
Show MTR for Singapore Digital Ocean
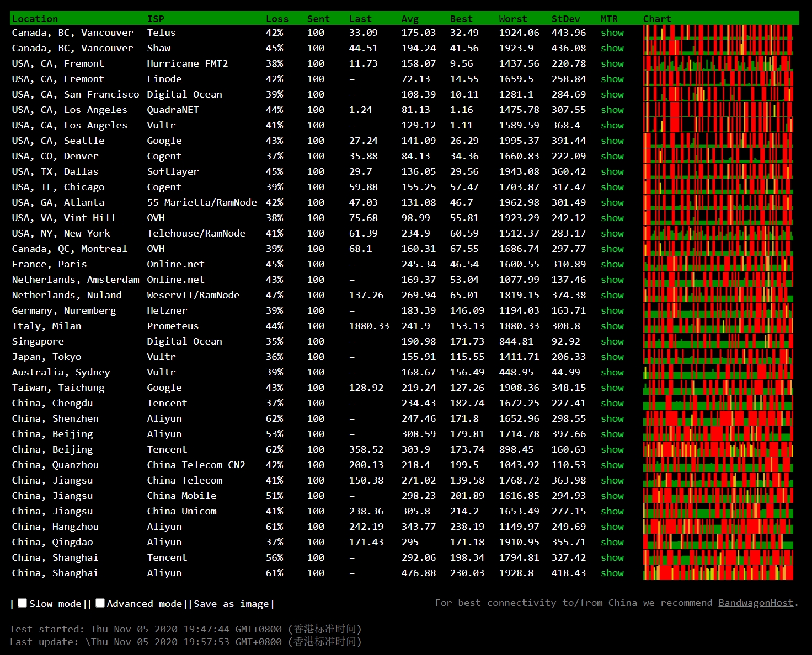612,341
